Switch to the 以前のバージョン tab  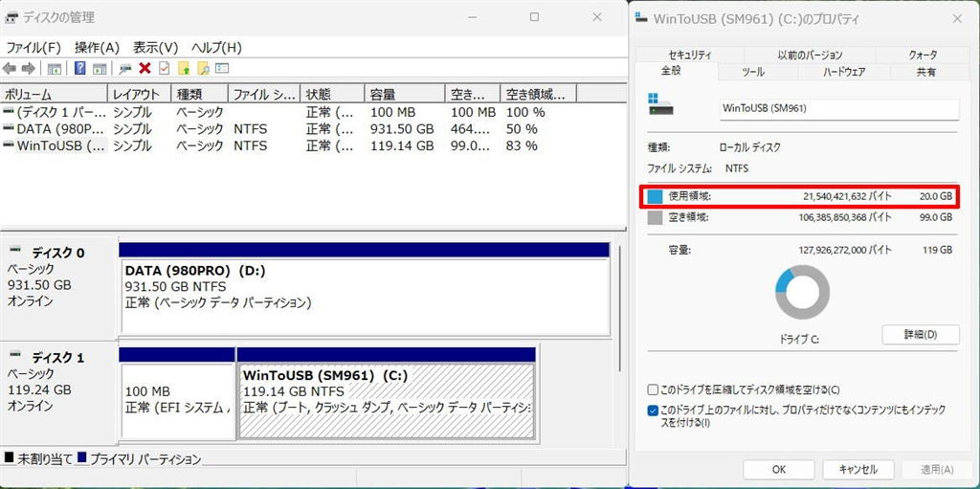coord(810,56)
